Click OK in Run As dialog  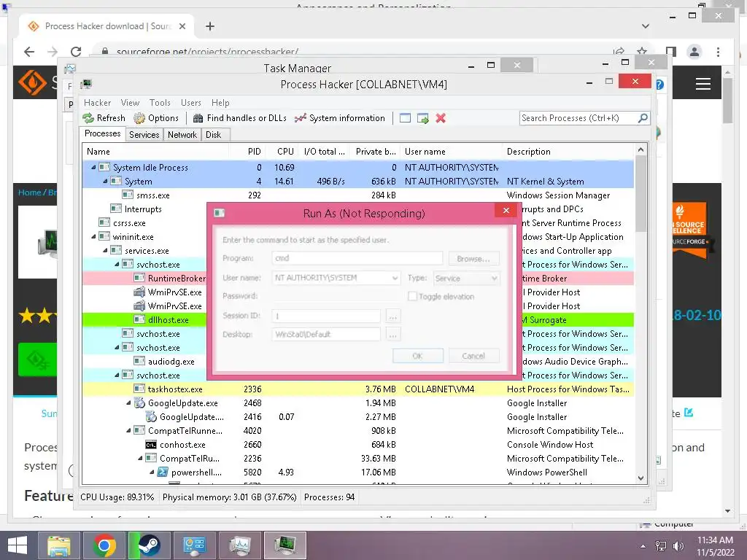(418, 356)
